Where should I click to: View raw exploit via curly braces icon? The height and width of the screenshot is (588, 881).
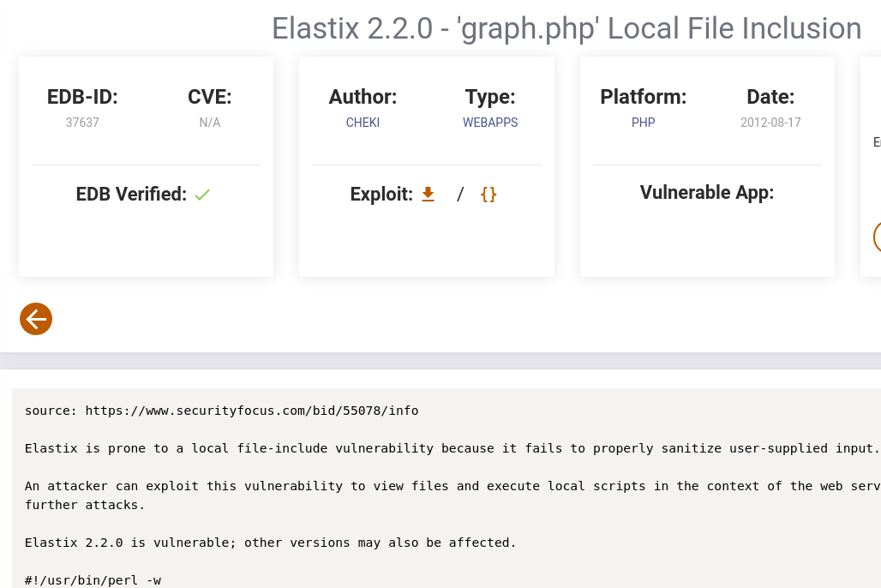(x=488, y=195)
